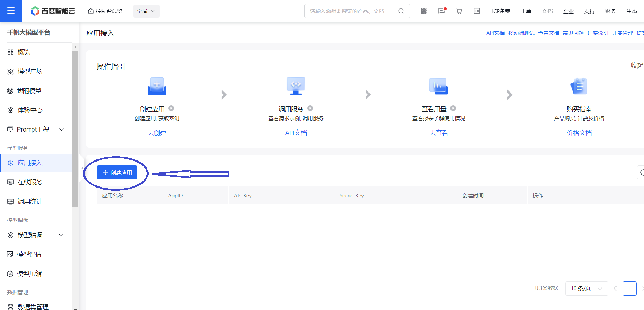Open the 10 条/页 page size dropdown

[x=587, y=289]
